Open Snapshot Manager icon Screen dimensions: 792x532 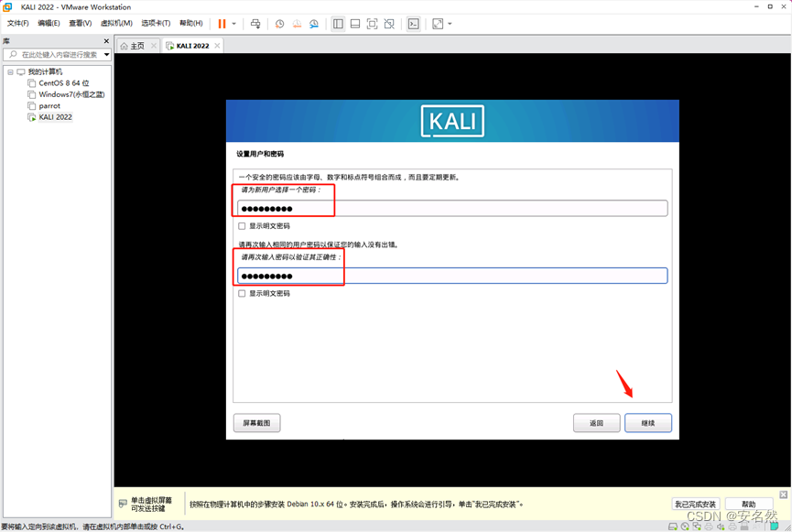point(314,24)
